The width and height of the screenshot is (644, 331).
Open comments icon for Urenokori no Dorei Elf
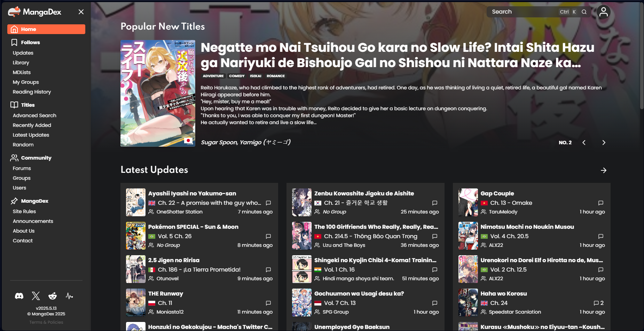601,269
